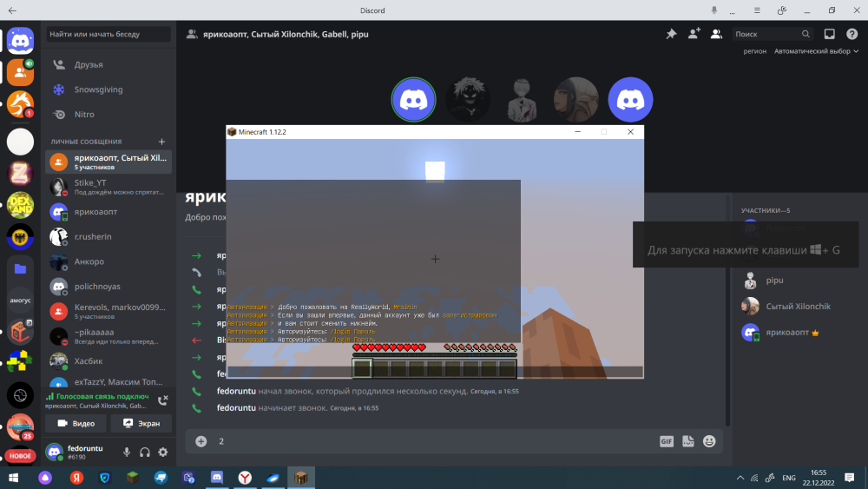Click Windows Start button

(13, 478)
